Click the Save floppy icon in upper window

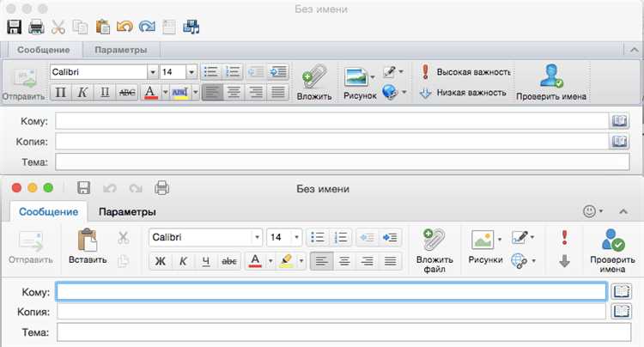tap(14, 27)
